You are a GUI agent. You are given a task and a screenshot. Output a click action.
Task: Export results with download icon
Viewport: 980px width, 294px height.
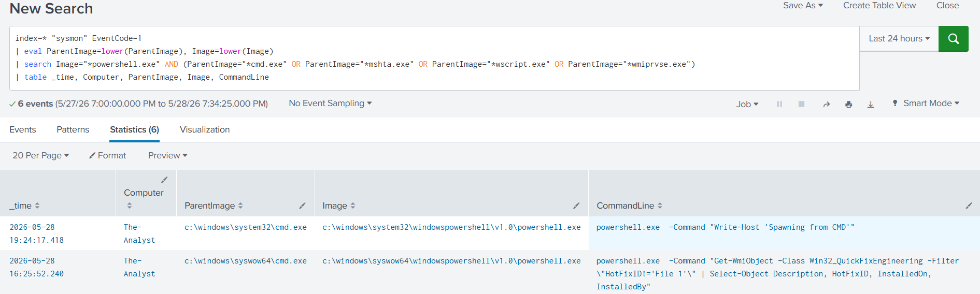(871, 104)
